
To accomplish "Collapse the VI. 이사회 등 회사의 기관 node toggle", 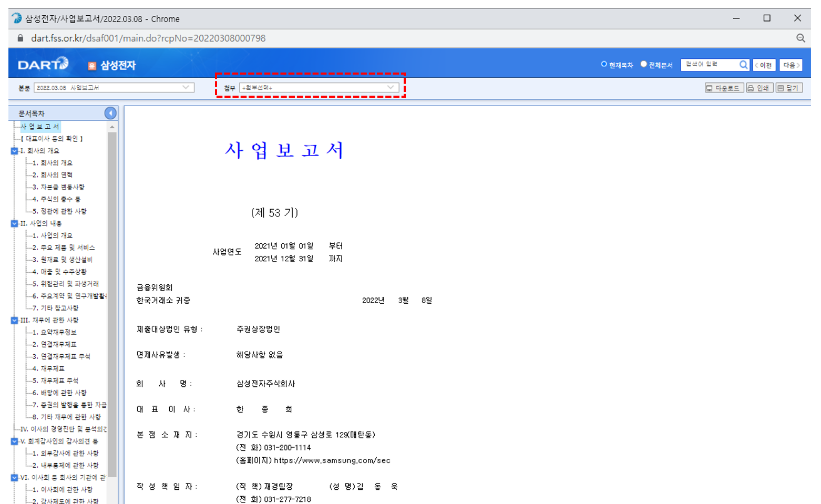I will tap(14, 477).
